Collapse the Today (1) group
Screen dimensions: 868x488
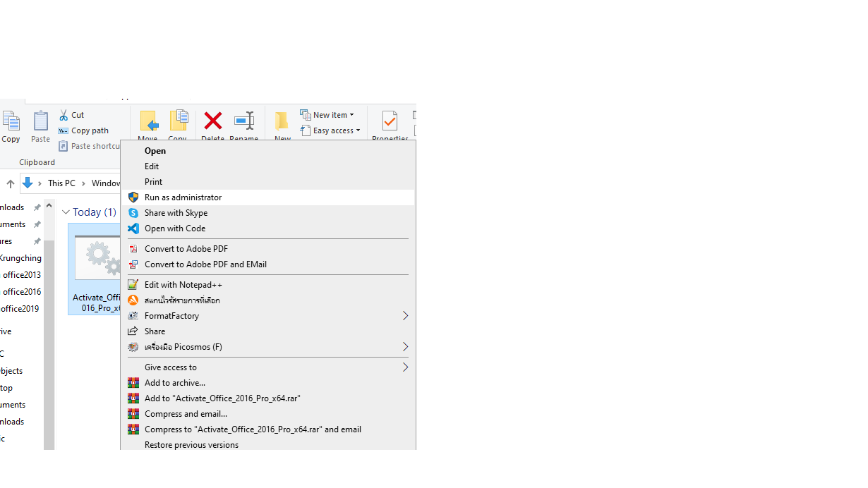coord(66,212)
